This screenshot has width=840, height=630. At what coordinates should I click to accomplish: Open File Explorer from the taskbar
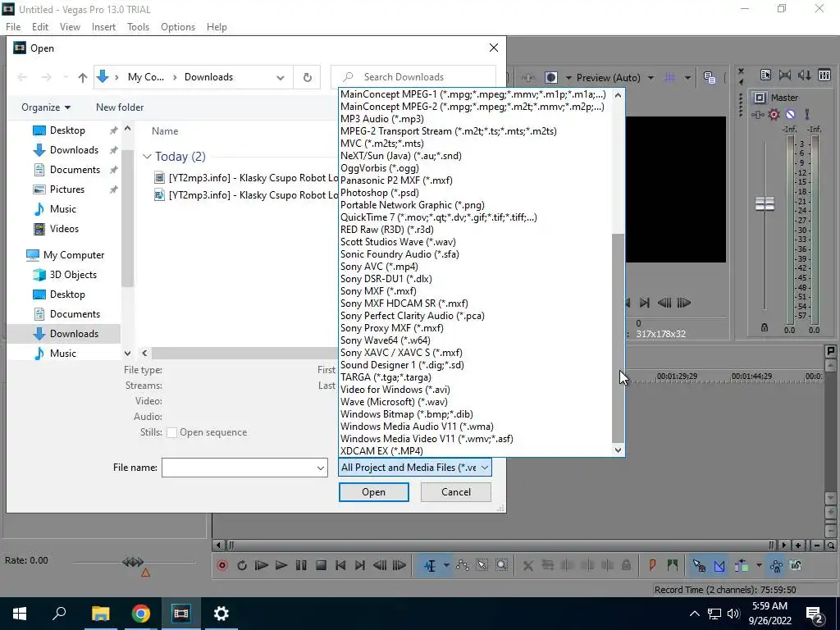pyautogui.click(x=100, y=614)
